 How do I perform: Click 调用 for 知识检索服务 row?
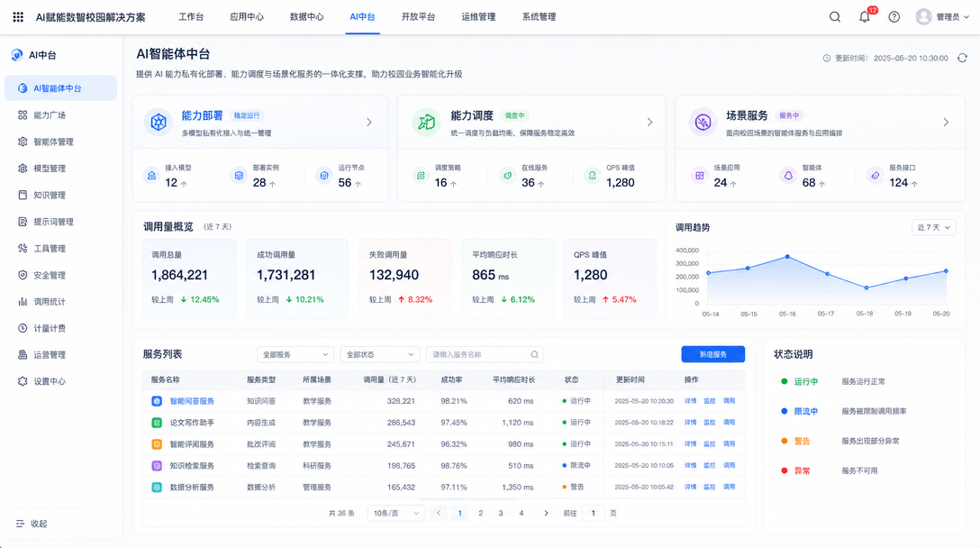729,465
